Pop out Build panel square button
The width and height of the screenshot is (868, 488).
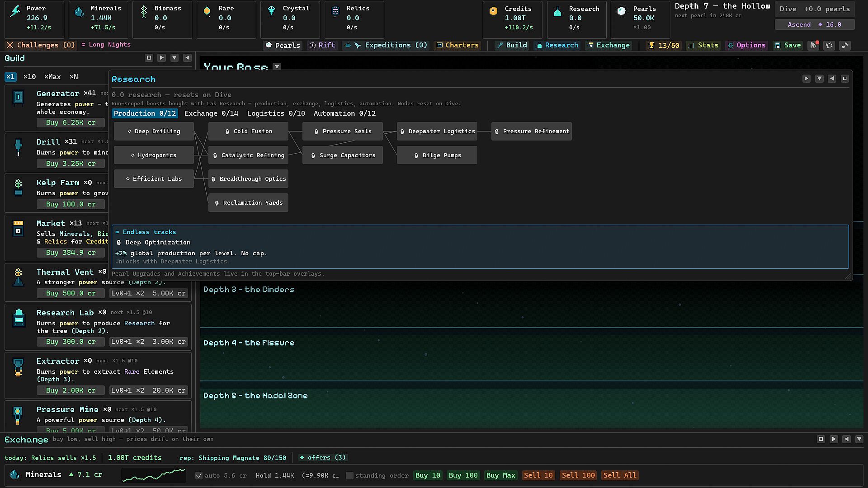pyautogui.click(x=149, y=58)
